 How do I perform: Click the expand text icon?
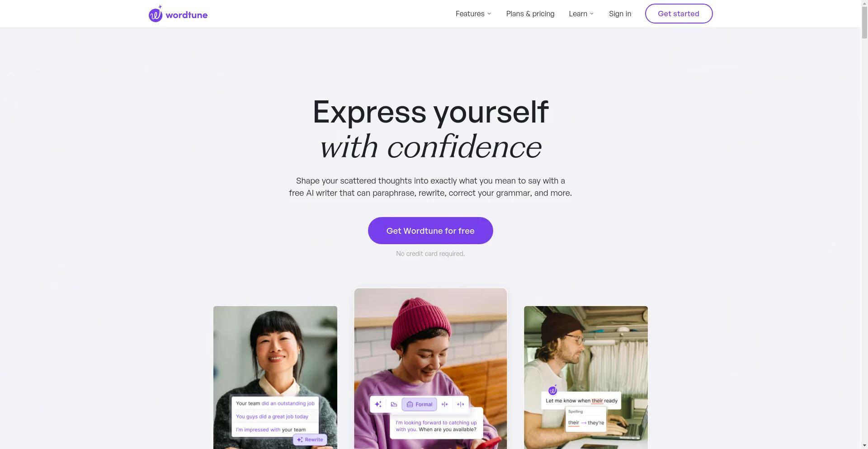point(461,405)
